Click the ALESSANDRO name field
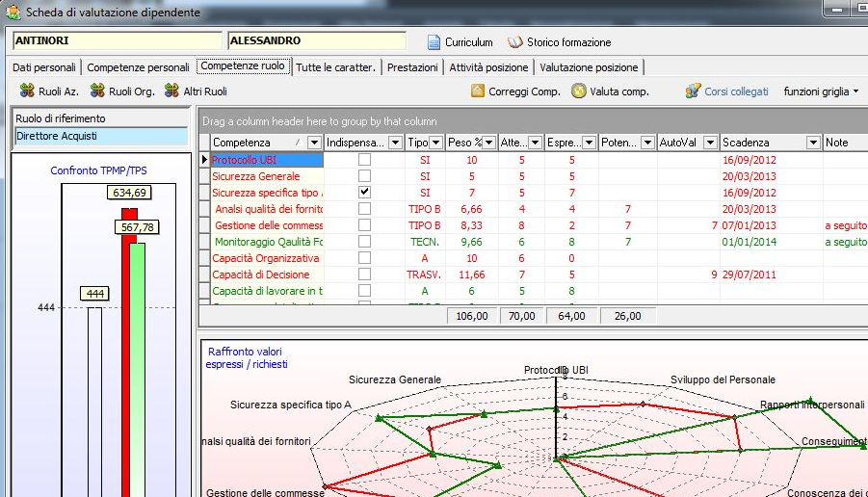 pyautogui.click(x=317, y=40)
